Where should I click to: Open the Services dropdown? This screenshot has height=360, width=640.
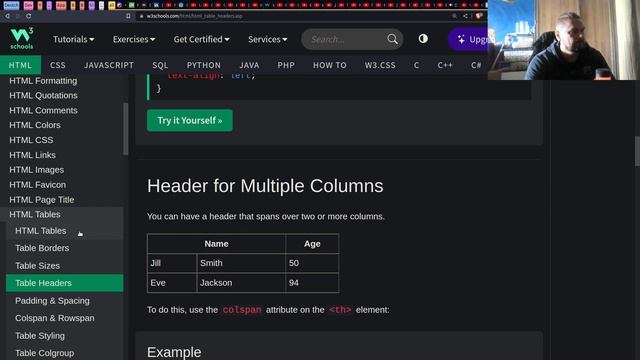point(267,39)
